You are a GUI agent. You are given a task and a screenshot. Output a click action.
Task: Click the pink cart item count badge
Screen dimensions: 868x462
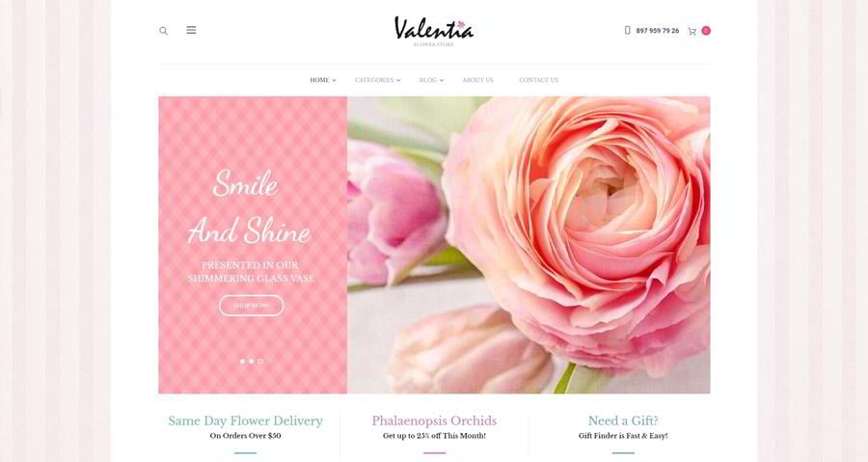pyautogui.click(x=706, y=31)
